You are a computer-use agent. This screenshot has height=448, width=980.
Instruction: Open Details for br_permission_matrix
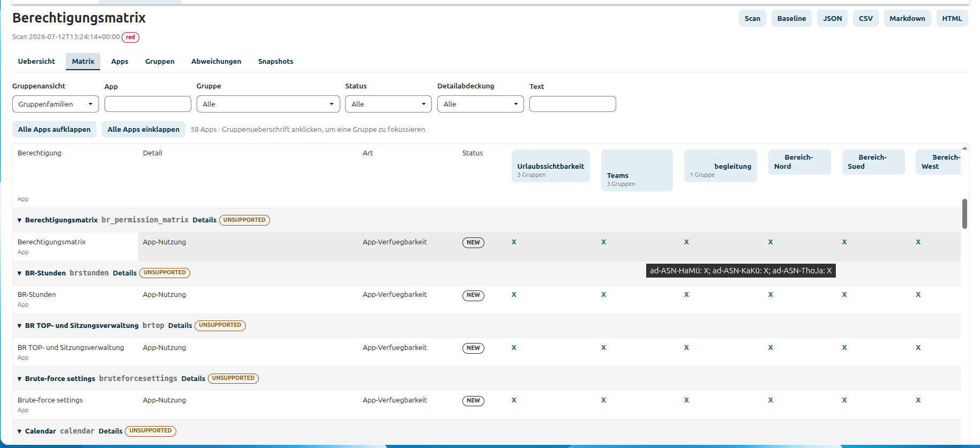(205, 220)
